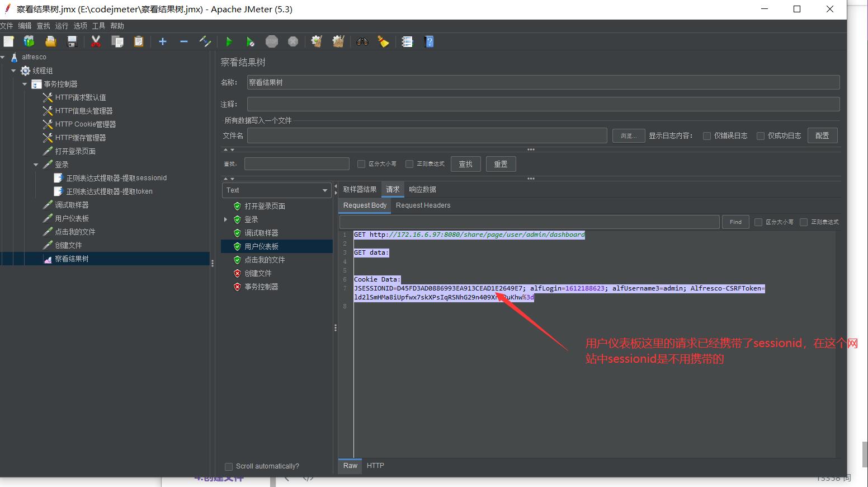This screenshot has width=868, height=487.
Task: Copy the selected element via toolbar
Action: 117,41
